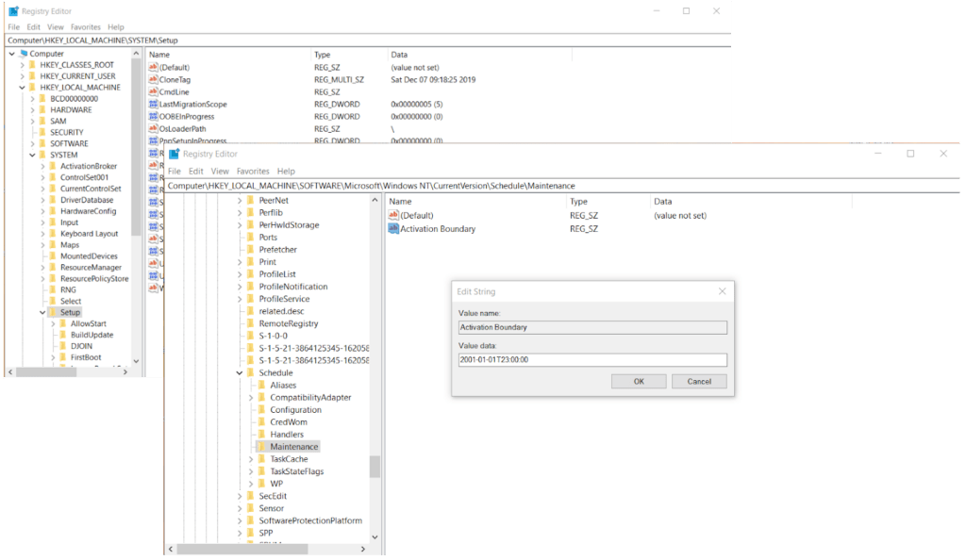The image size is (966, 560).
Task: Expand the CurrentControlSet key
Action: pyautogui.click(x=42, y=188)
